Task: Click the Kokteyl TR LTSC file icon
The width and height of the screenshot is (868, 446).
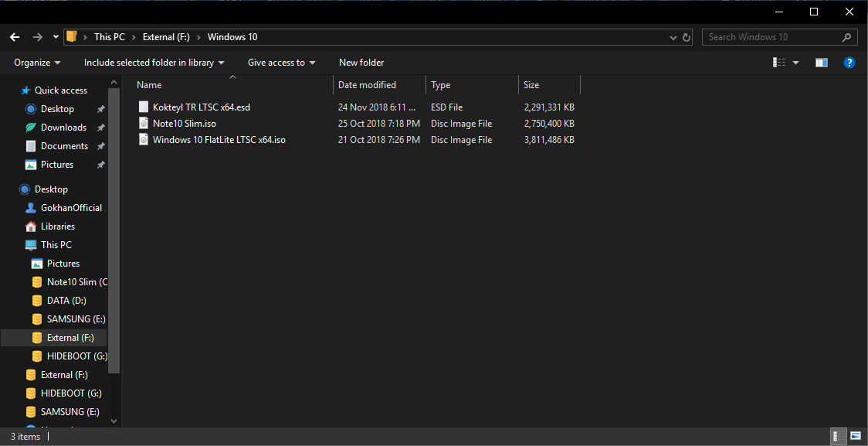Action: [x=144, y=107]
